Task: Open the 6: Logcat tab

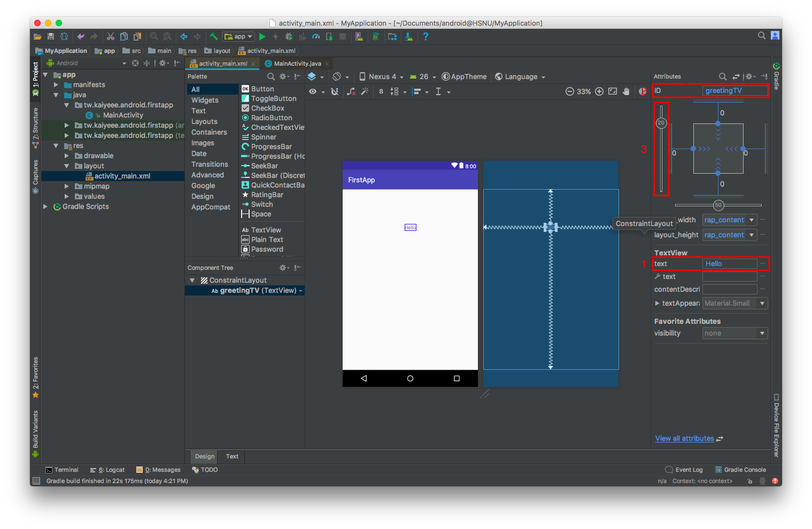Action: click(107, 470)
